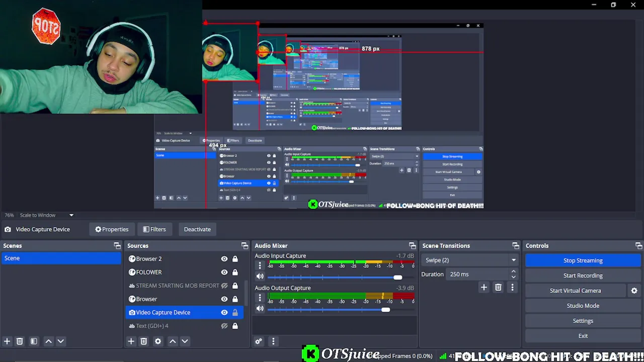
Task: Add a new source with plus icon
Action: coord(131,341)
